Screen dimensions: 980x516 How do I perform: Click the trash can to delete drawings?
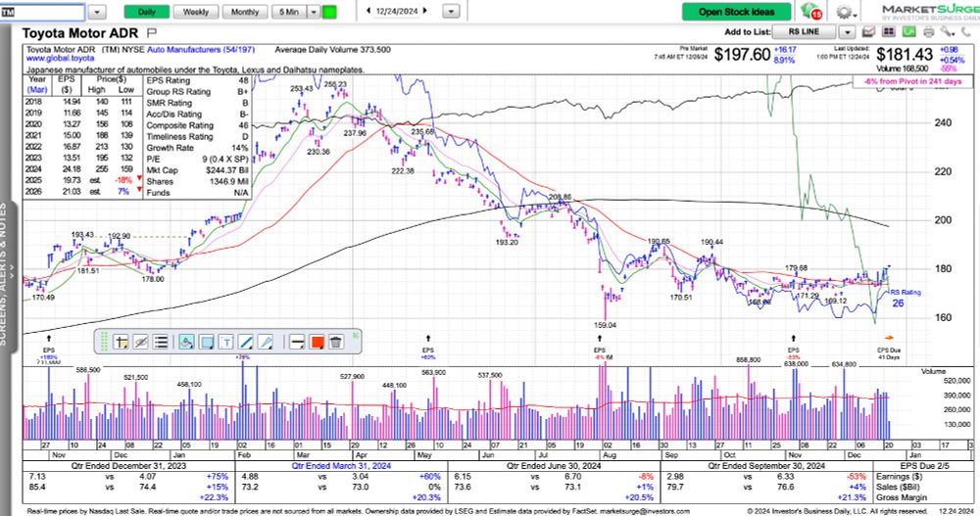pos(336,342)
